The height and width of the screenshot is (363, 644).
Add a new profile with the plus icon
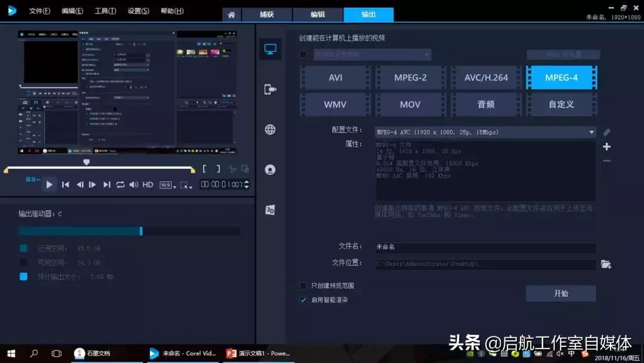click(x=606, y=147)
